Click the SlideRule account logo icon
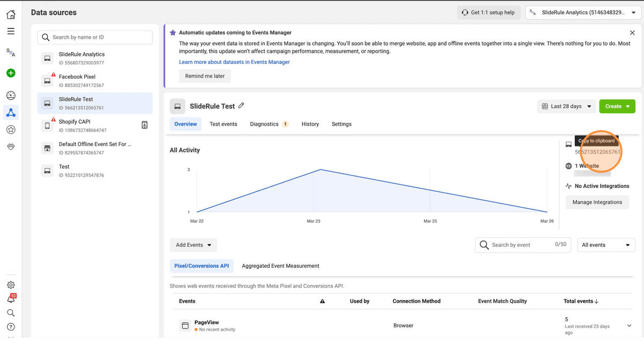 pos(11,52)
